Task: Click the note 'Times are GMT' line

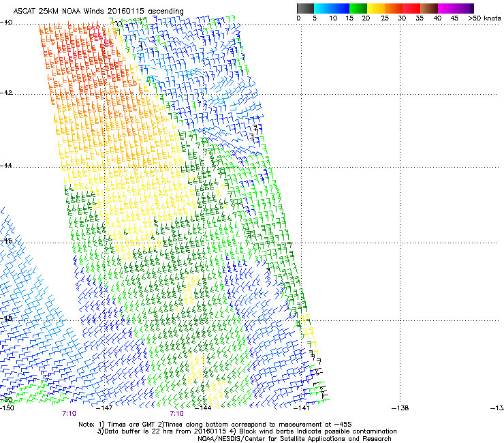Action: [x=215, y=425]
